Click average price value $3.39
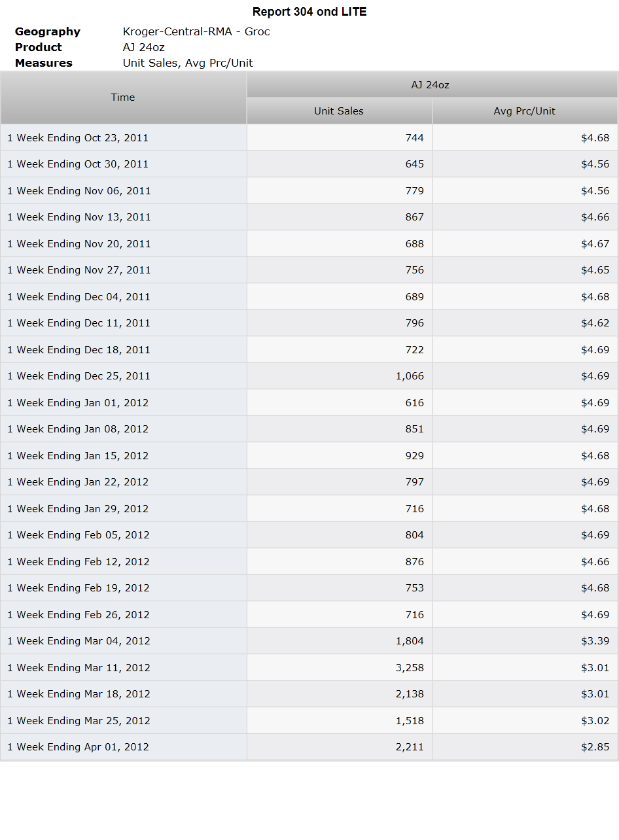This screenshot has height=840, width=619. 595,641
